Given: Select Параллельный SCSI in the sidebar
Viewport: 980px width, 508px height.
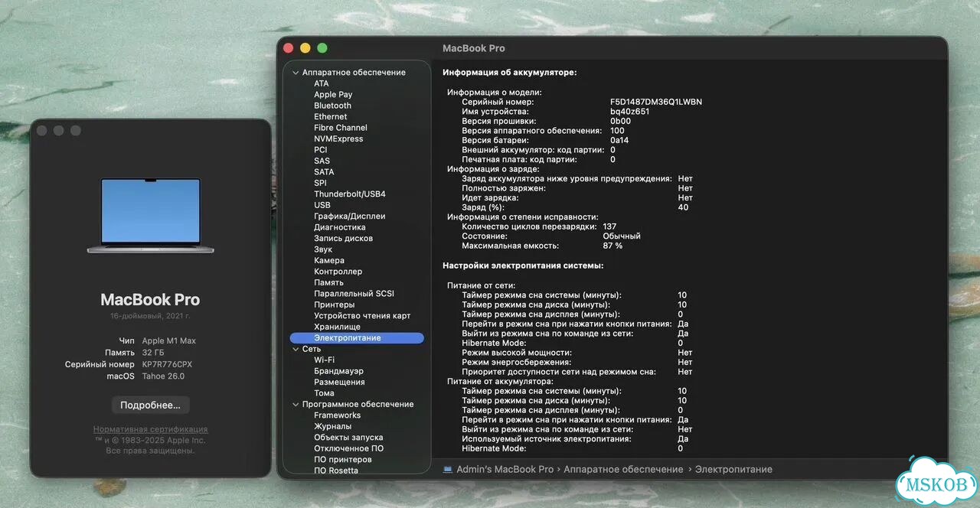Looking at the screenshot, I should [x=354, y=294].
